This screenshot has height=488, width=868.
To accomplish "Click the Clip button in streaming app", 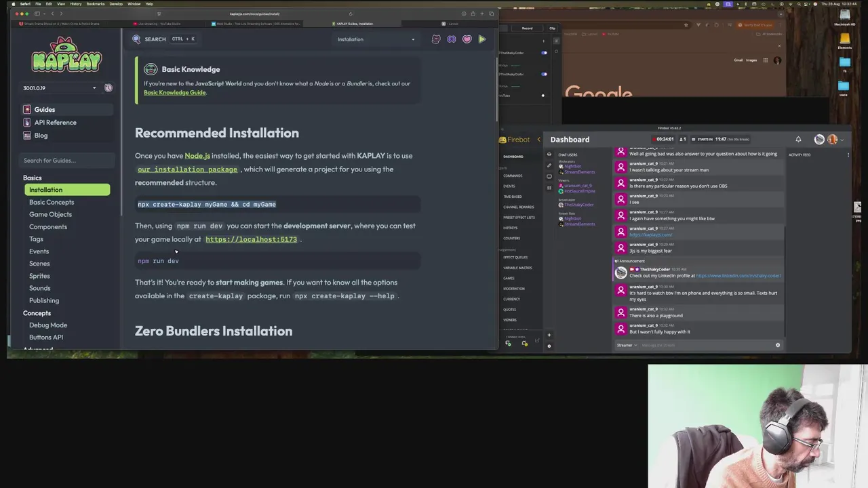I will pyautogui.click(x=552, y=28).
